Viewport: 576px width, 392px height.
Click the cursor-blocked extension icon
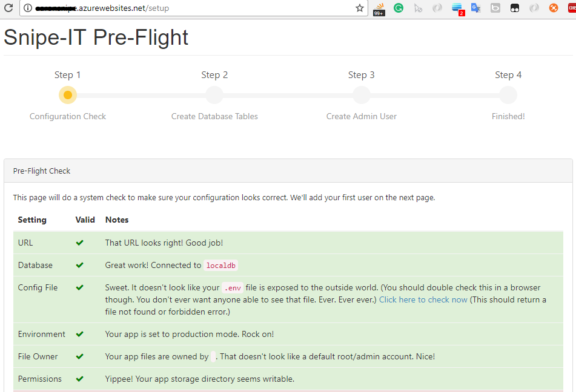coord(418,8)
